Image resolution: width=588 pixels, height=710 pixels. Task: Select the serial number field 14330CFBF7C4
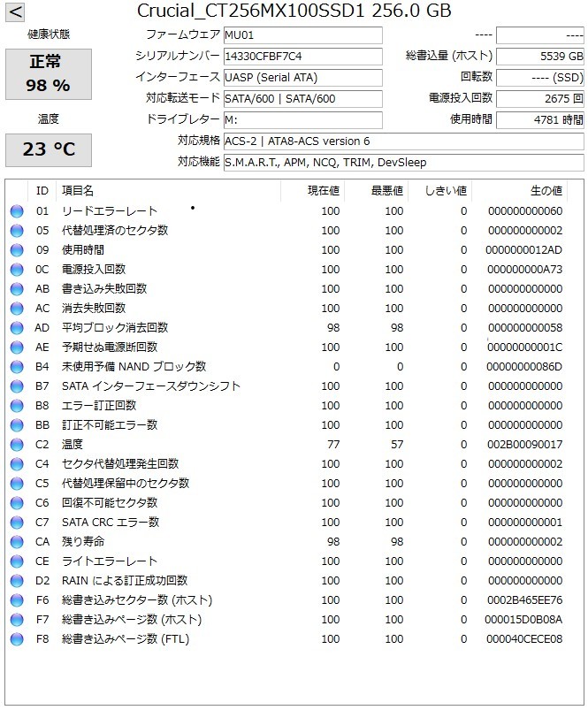pos(302,57)
